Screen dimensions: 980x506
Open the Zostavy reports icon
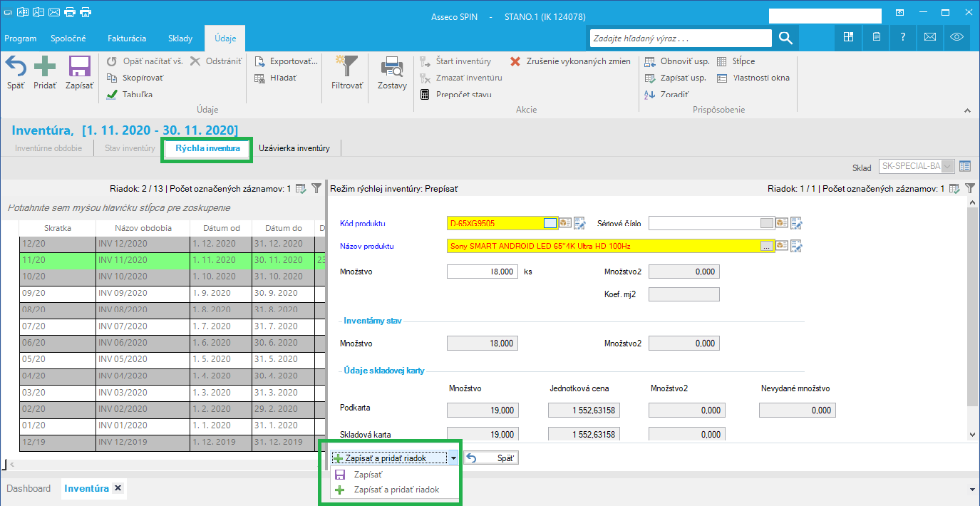392,67
